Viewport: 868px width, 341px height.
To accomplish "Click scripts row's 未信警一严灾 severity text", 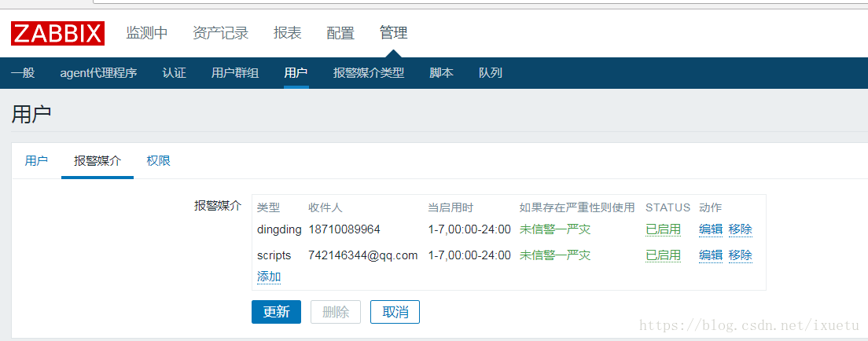I will click(554, 255).
